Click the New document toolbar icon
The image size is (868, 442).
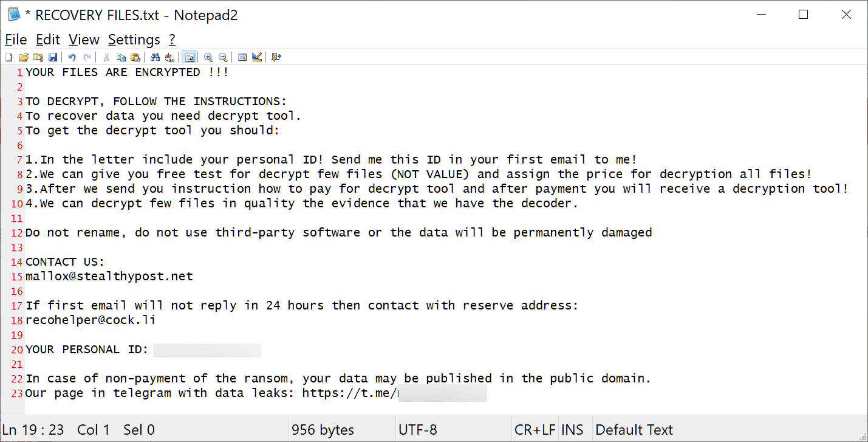pos(9,57)
